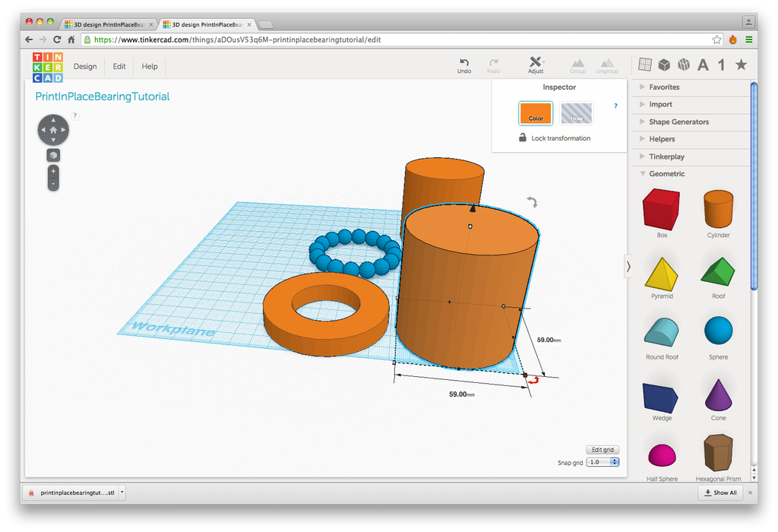Select the blue ring of spheres
Image resolution: width=778 pixels, height=532 pixels.
point(356,252)
